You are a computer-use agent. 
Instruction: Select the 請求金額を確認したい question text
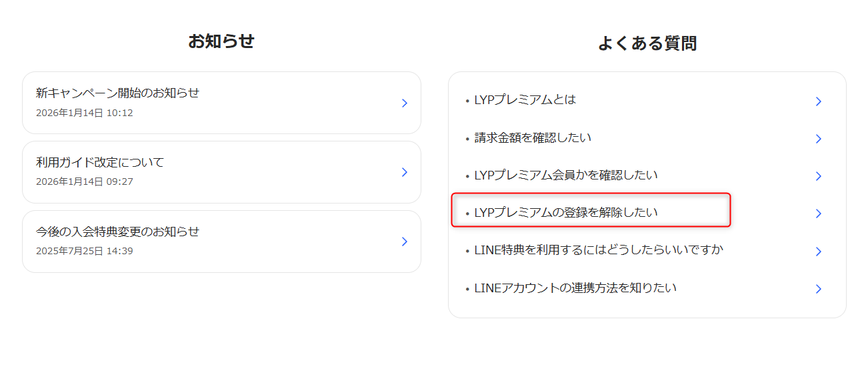[x=533, y=138]
